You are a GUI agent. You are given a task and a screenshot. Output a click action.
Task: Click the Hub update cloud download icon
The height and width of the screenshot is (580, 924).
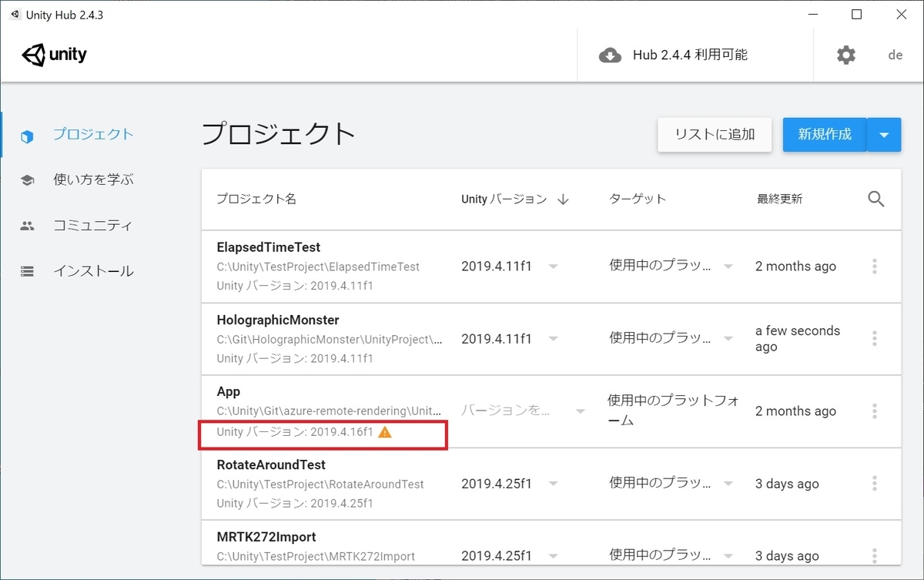coord(610,55)
